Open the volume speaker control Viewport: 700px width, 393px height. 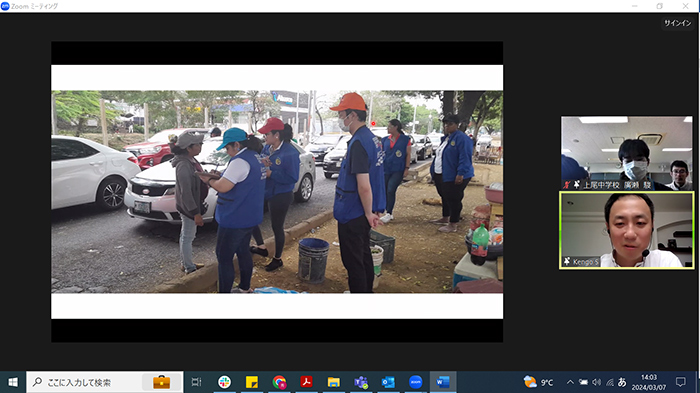[596, 382]
